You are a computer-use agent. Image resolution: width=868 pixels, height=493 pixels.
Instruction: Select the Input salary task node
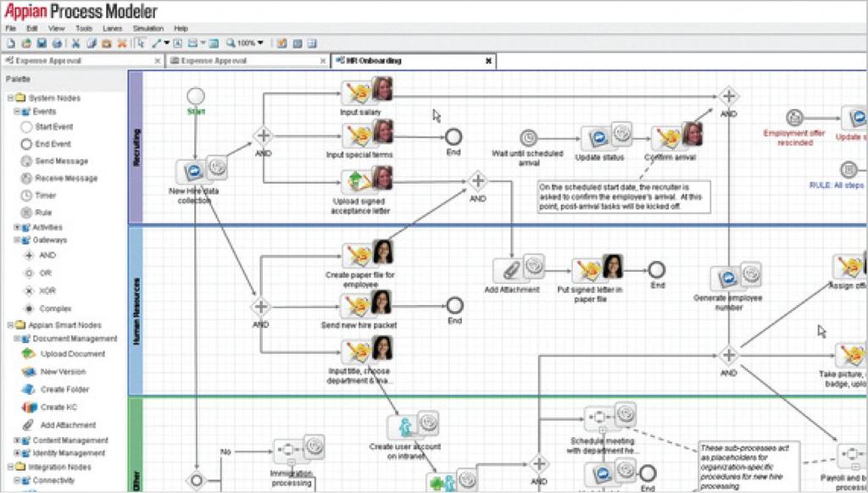366,91
